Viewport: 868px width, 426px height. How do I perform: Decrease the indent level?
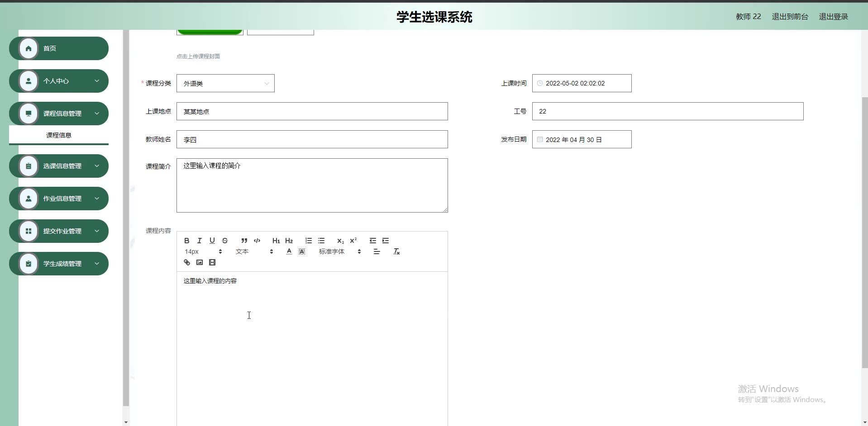tap(373, 241)
